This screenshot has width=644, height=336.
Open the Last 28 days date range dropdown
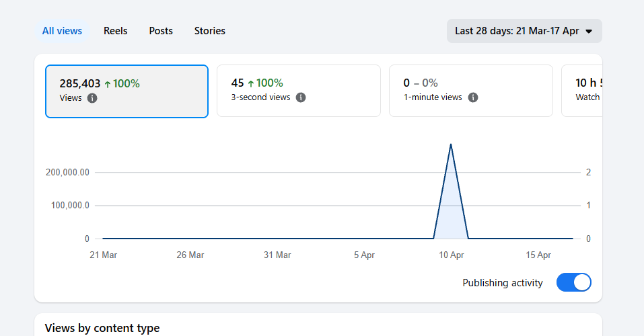(524, 31)
